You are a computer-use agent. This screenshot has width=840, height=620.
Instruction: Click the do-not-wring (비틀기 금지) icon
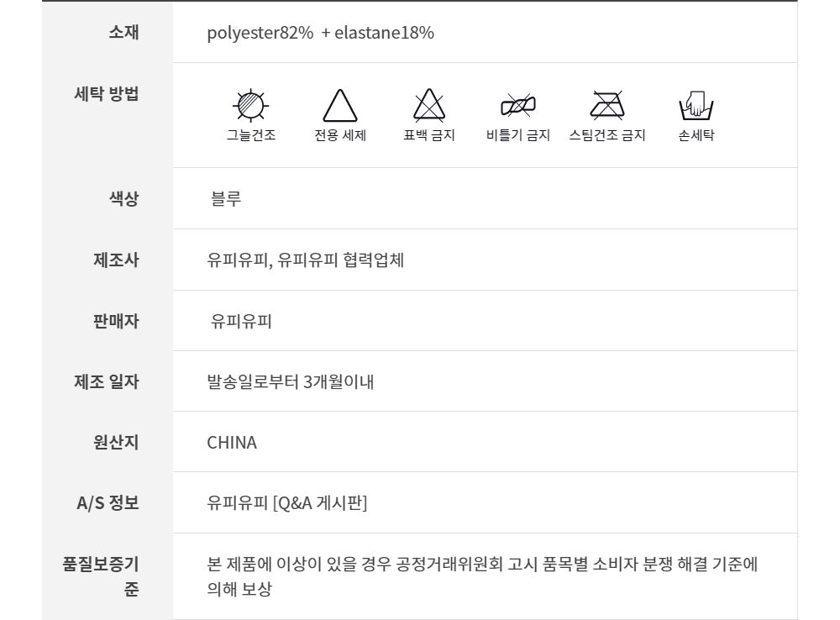518,106
